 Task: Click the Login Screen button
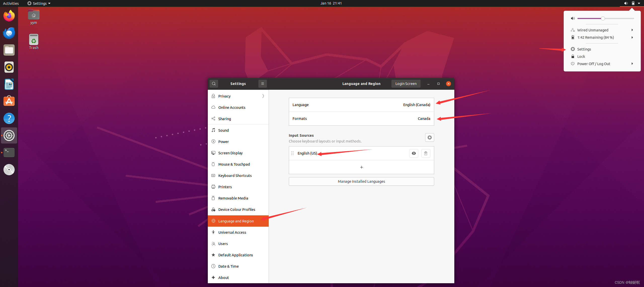click(x=406, y=84)
